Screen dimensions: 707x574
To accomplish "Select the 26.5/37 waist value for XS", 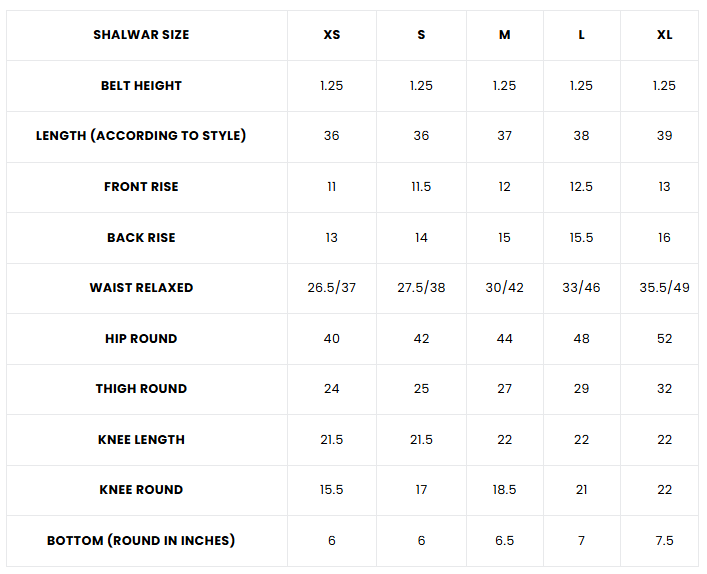I will pos(332,288).
